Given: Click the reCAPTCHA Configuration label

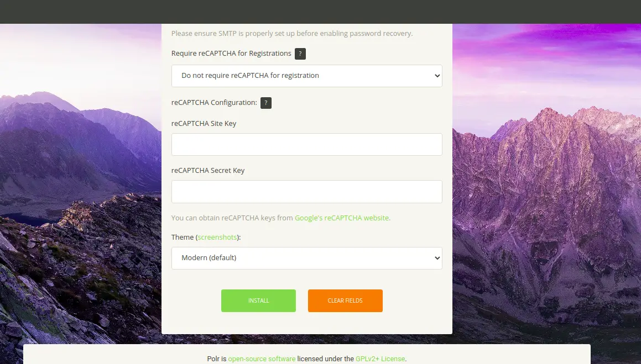Looking at the screenshot, I should [214, 102].
